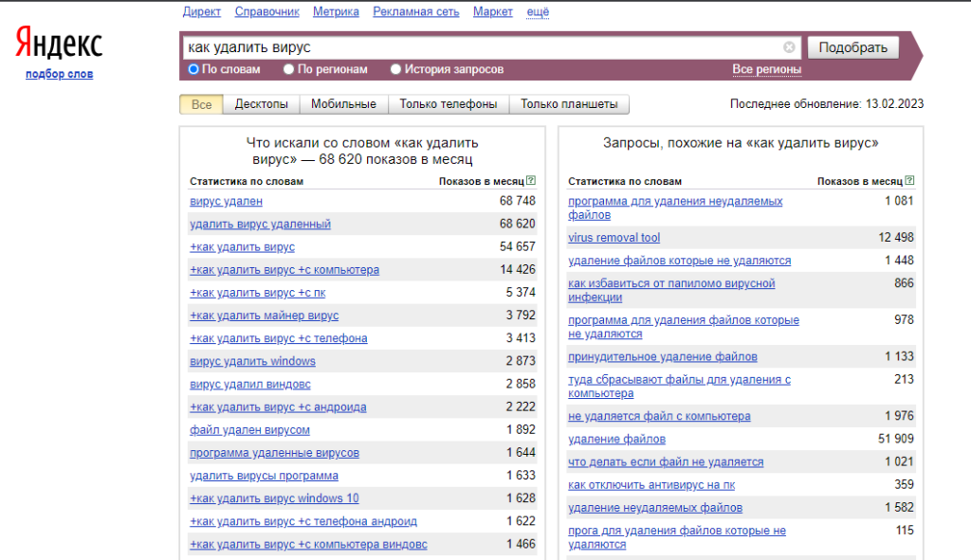
Task: Open туда сбрасывают файлы для удаления link
Action: 679,387
